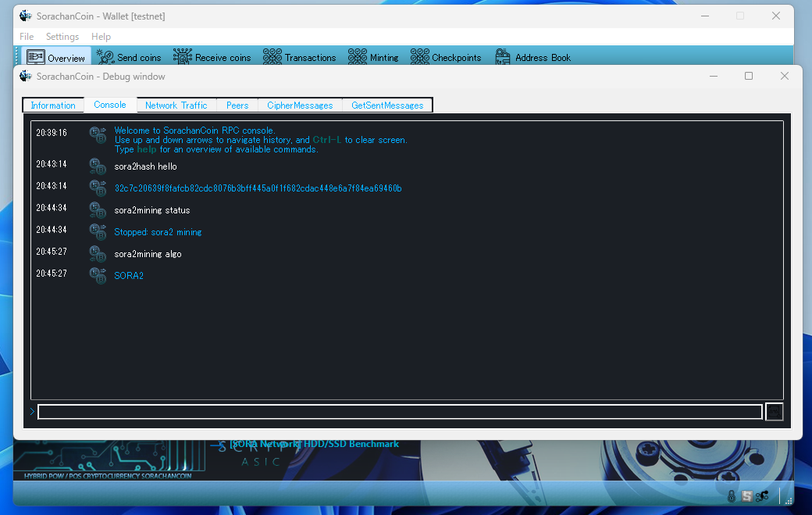Switch to the Network Traffic tab
Screen dimensions: 812x515
(x=176, y=106)
